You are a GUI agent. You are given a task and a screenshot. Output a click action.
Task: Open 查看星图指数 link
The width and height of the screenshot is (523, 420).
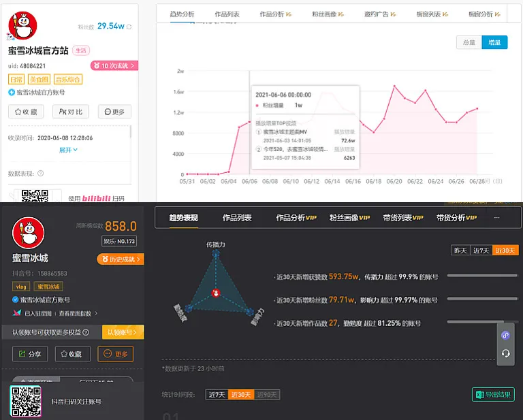[x=78, y=313]
